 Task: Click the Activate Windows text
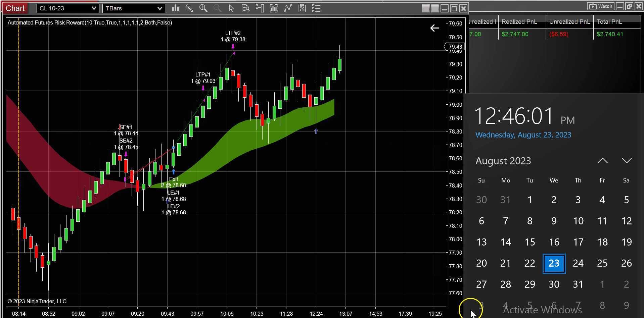click(542, 310)
